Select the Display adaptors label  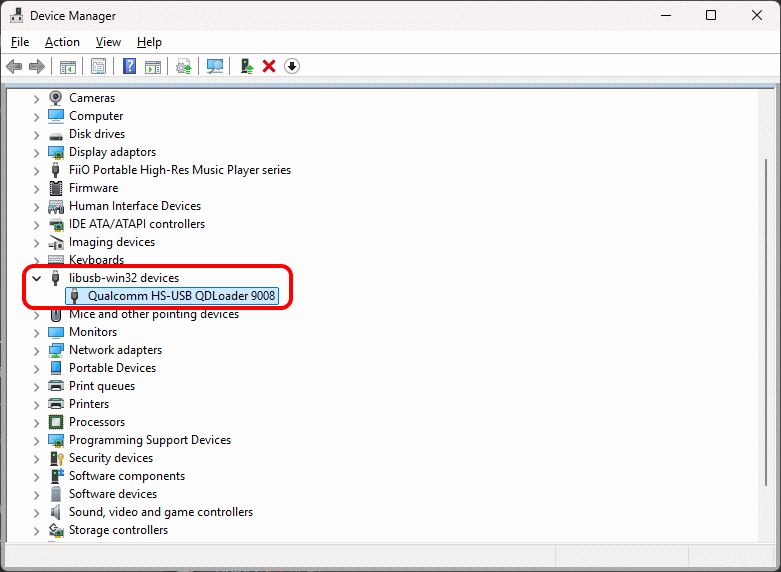113,151
